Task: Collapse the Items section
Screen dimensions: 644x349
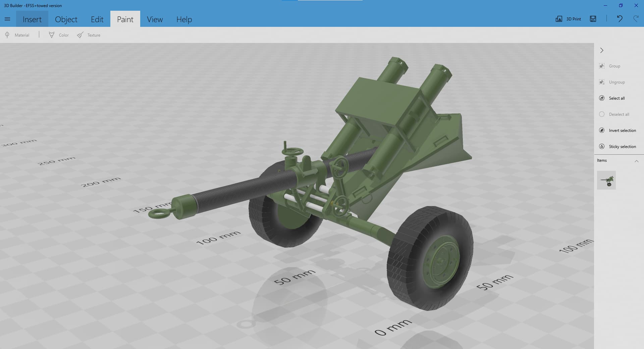Action: (636, 161)
